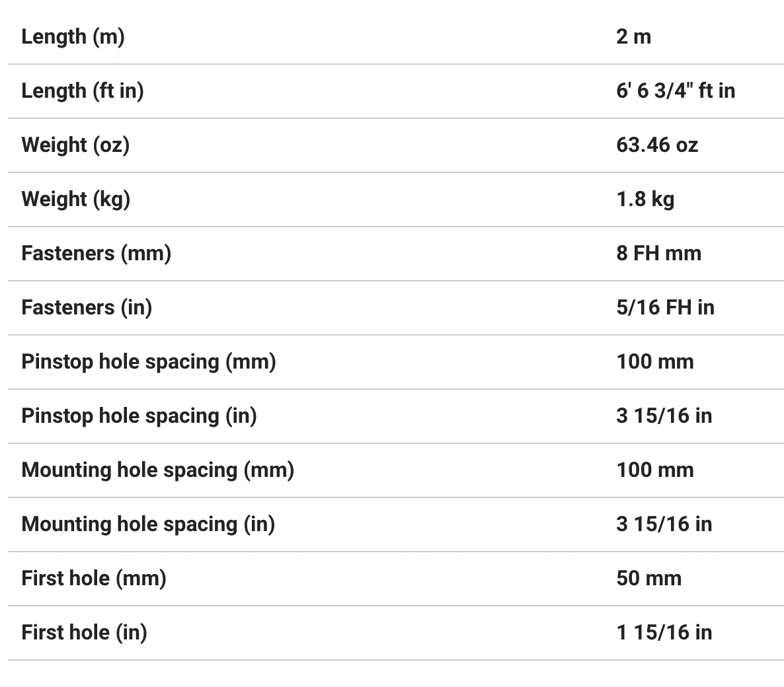Click the "Fasteners (mm)" row label
This screenshot has width=784, height=687.
[96, 253]
